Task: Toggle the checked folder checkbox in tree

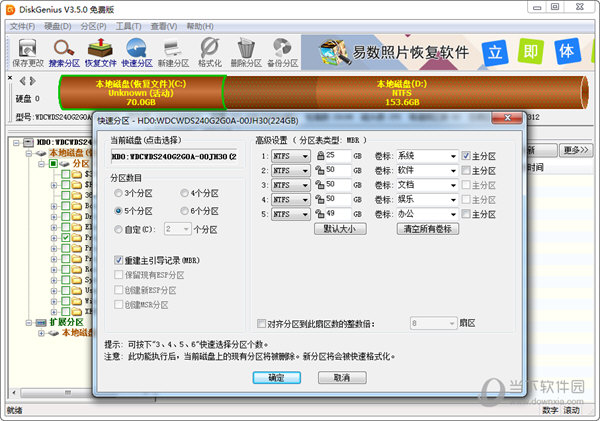Action: pyautogui.click(x=65, y=237)
